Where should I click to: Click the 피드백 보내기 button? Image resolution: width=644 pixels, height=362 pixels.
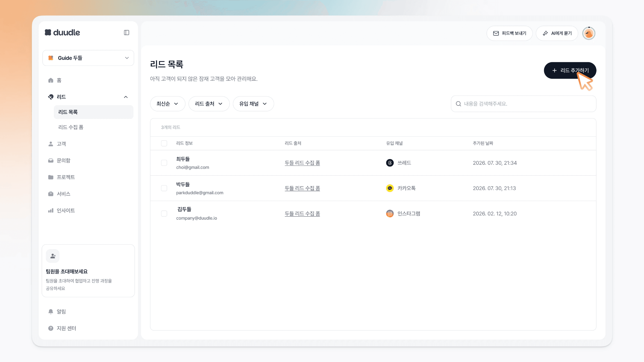[x=509, y=34]
